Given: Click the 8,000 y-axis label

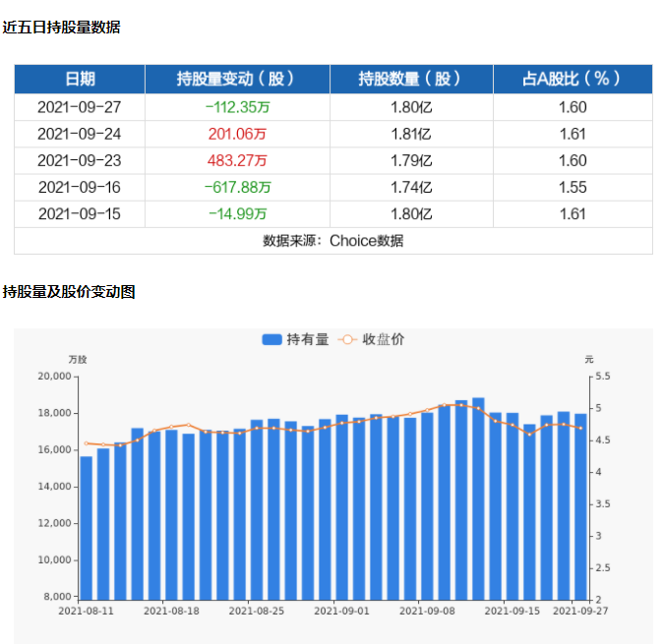Looking at the screenshot, I should click(x=57, y=597).
